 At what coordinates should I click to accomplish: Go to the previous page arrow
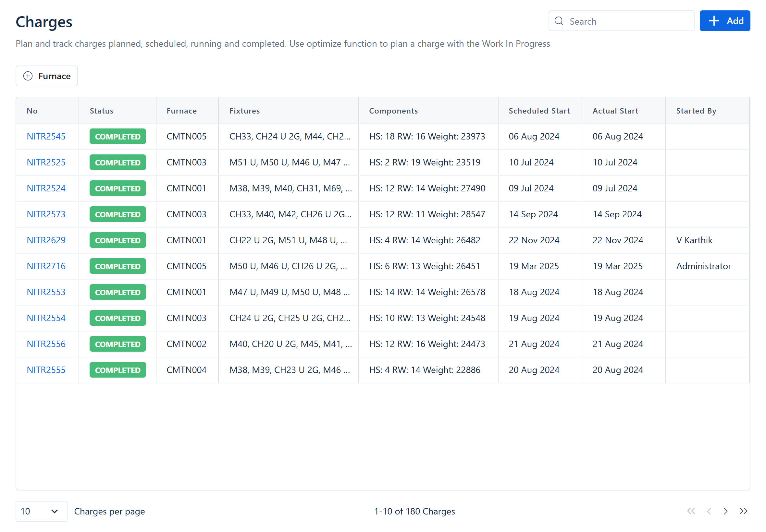tap(709, 511)
